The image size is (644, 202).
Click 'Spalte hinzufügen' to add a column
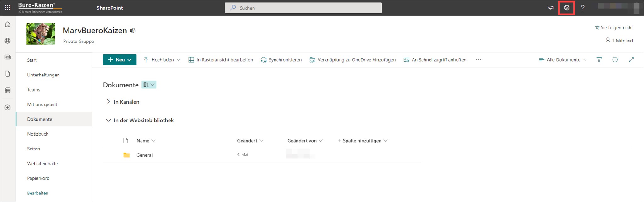click(x=363, y=141)
